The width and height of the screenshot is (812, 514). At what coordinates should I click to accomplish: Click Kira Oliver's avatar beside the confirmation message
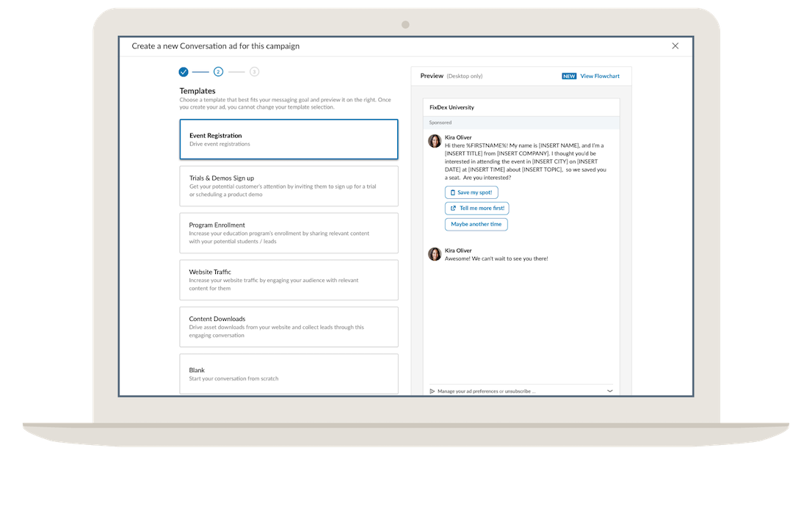point(434,253)
